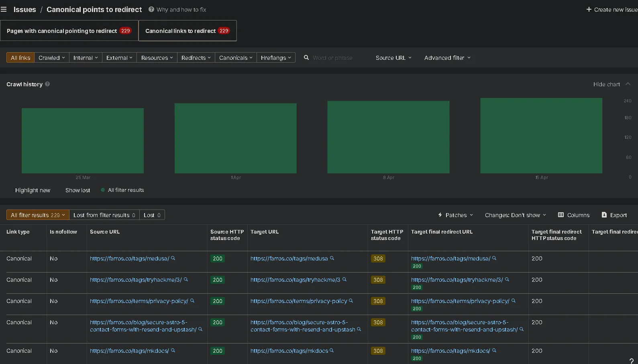The width and height of the screenshot is (638, 364).
Task: Inspect the tags/medusa/ source URL with magnifier icon
Action: tap(173, 258)
